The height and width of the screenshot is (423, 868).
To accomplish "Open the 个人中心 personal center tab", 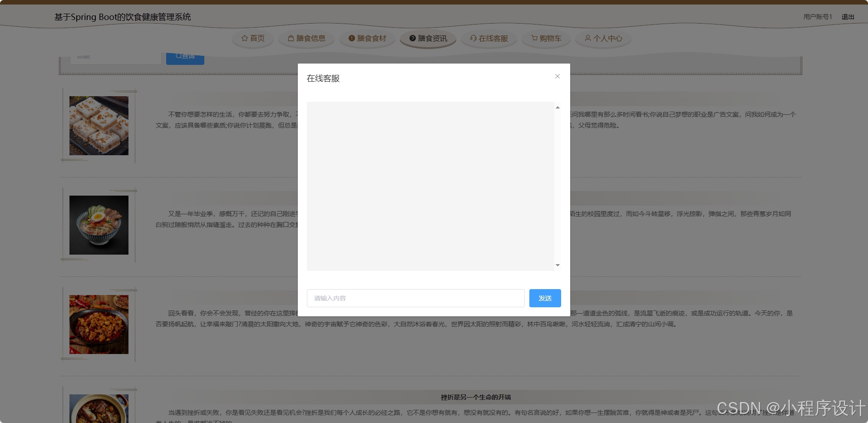I will tap(603, 39).
